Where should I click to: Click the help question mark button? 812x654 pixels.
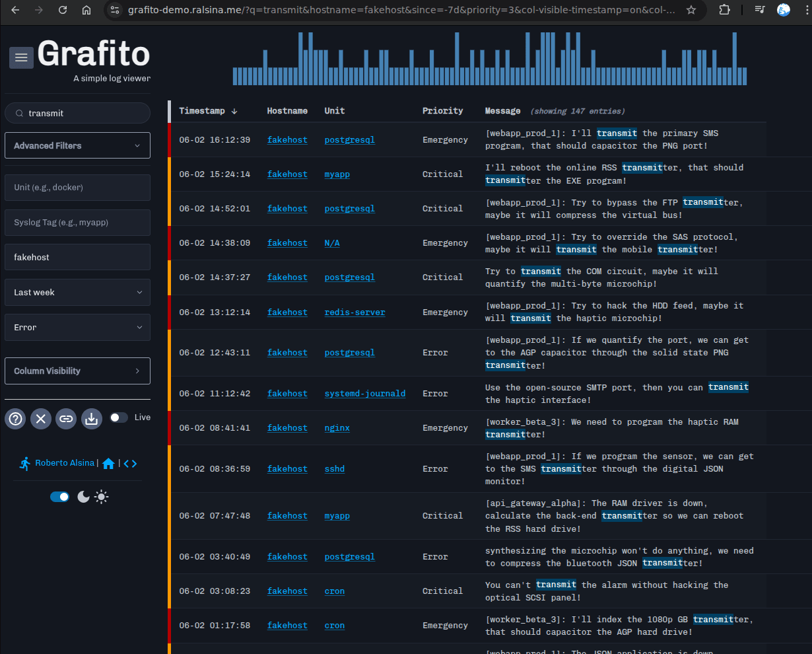point(16,418)
